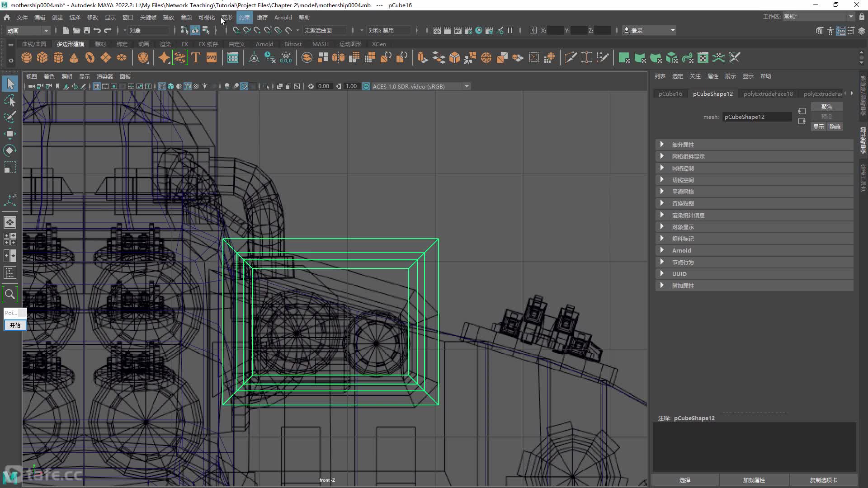Image resolution: width=868 pixels, height=488 pixels.
Task: Open the viewport 着色 menu
Action: (x=49, y=76)
